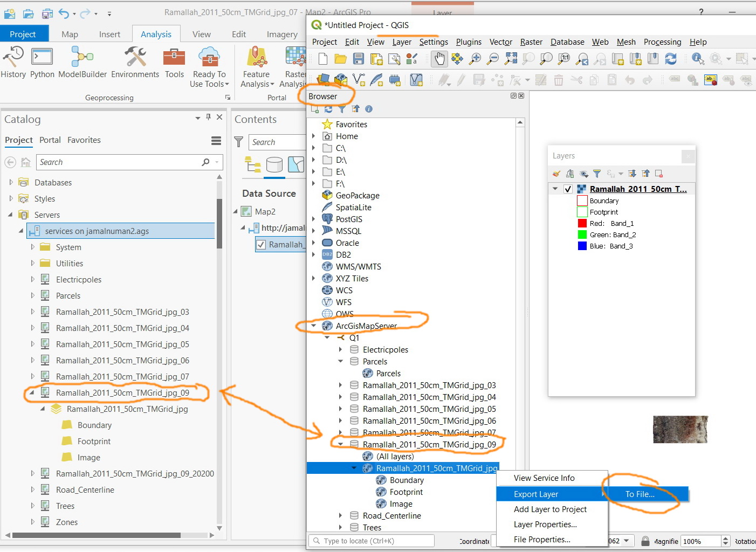756x552 pixels.
Task: Click the QGIS New Project icon
Action: 322,59
